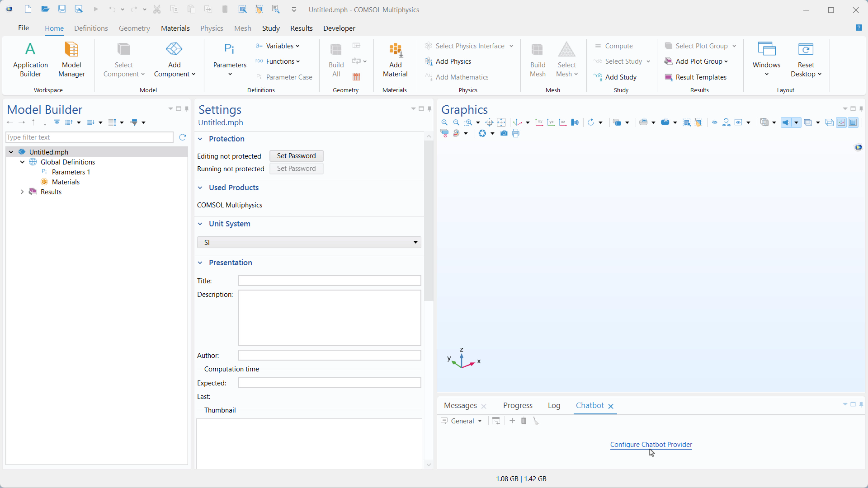Image resolution: width=868 pixels, height=488 pixels.
Task: Click the save icon in the title bar
Action: pos(62,9)
